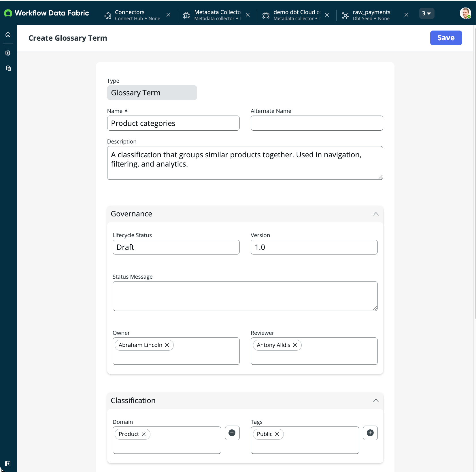Viewport: 476px width, 472px height.
Task: Close the Connectors tab
Action: (168, 15)
